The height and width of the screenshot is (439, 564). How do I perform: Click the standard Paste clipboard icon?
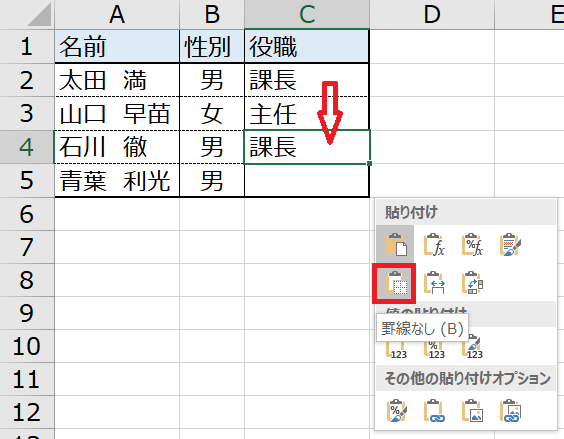[x=395, y=244]
